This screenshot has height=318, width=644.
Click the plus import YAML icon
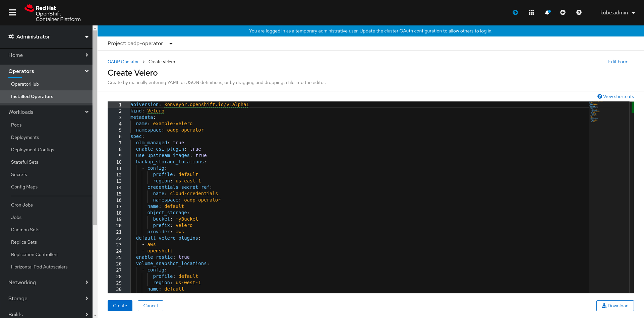[x=563, y=12]
